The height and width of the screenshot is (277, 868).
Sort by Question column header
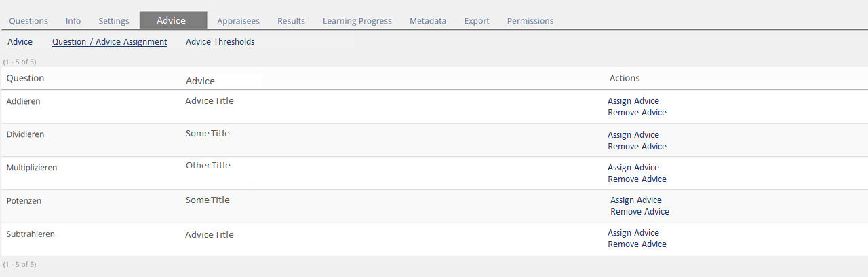pyautogui.click(x=25, y=78)
